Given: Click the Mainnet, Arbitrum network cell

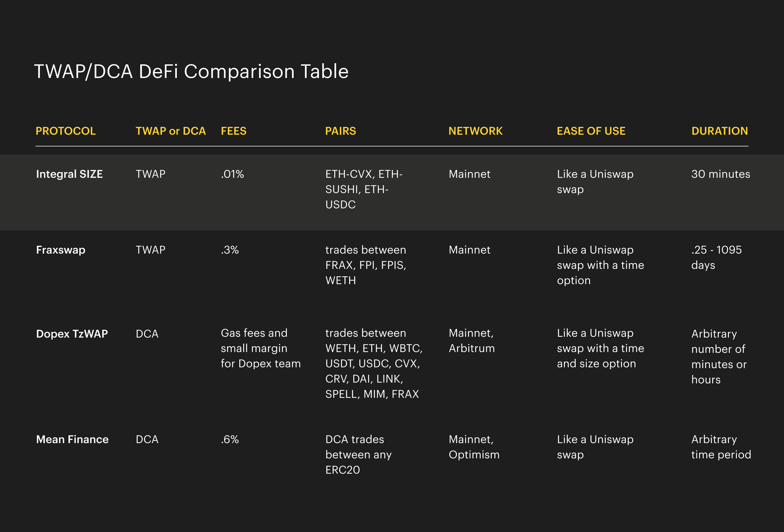Looking at the screenshot, I should [472, 341].
